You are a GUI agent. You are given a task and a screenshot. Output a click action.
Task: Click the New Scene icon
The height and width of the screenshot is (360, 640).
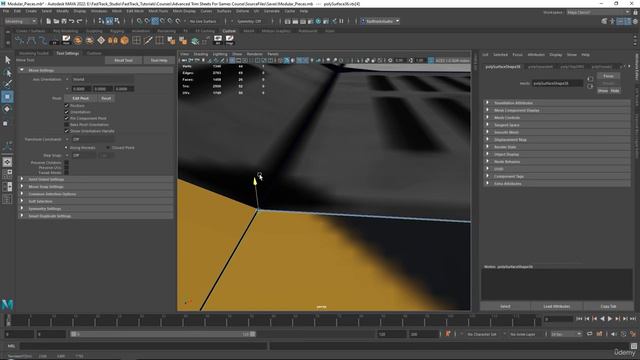[49, 21]
